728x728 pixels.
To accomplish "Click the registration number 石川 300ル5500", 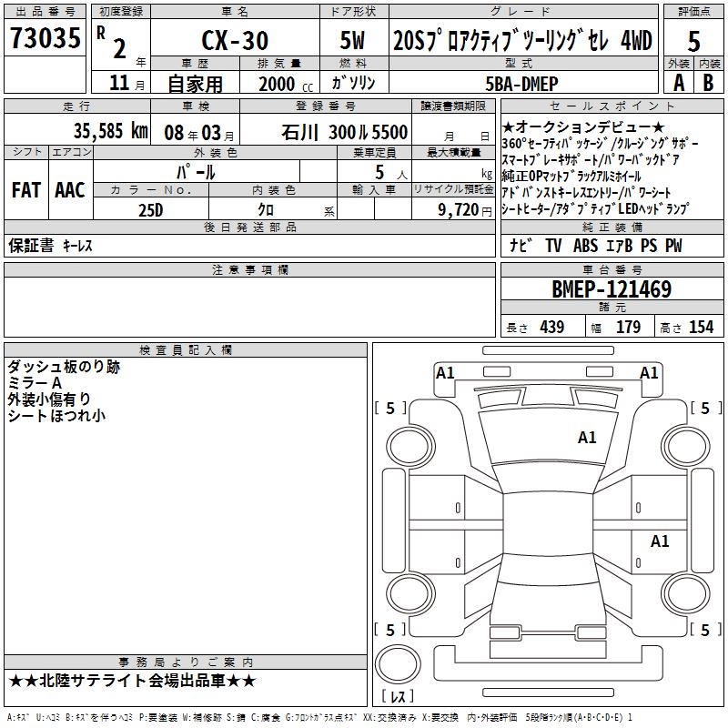I will click(x=344, y=132).
